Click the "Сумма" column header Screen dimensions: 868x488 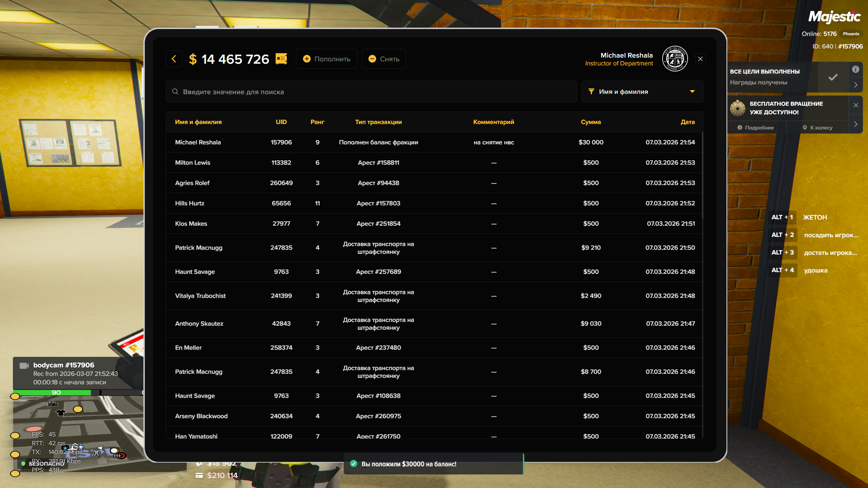point(591,122)
